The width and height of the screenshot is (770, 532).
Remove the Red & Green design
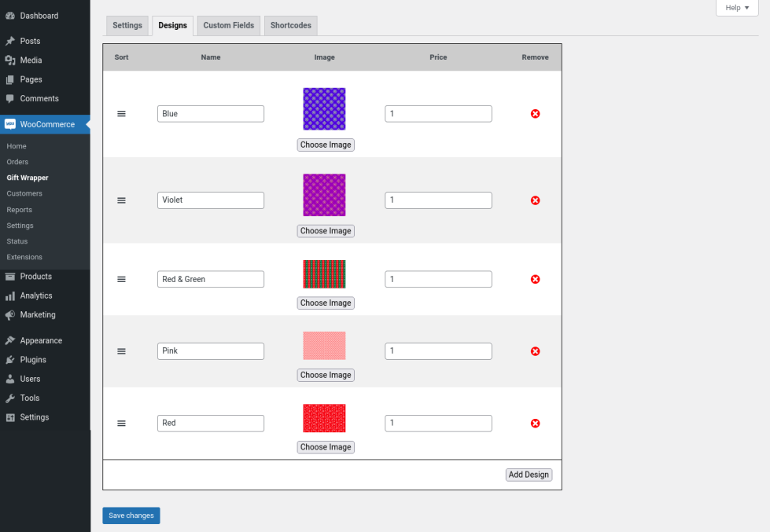pyautogui.click(x=535, y=279)
